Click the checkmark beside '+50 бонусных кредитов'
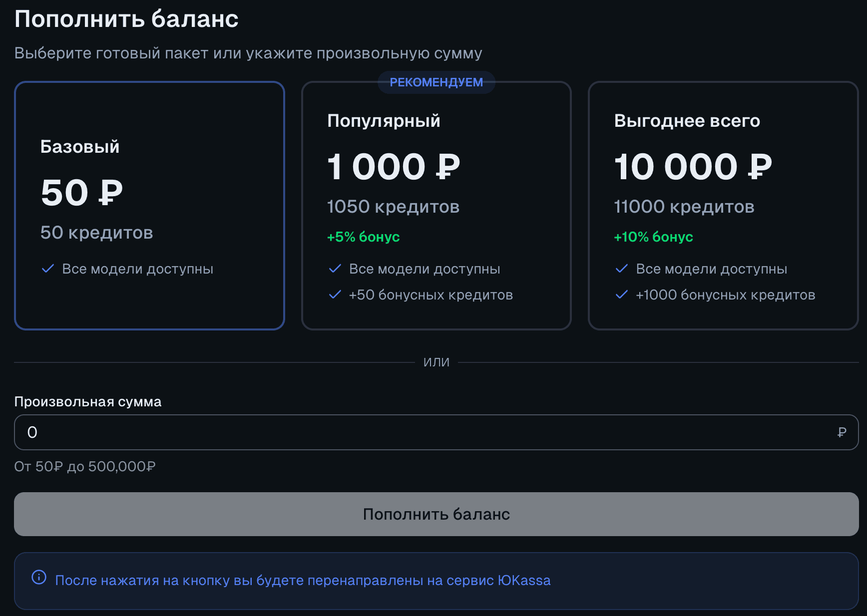Image resolution: width=867 pixels, height=616 pixels. point(335,295)
